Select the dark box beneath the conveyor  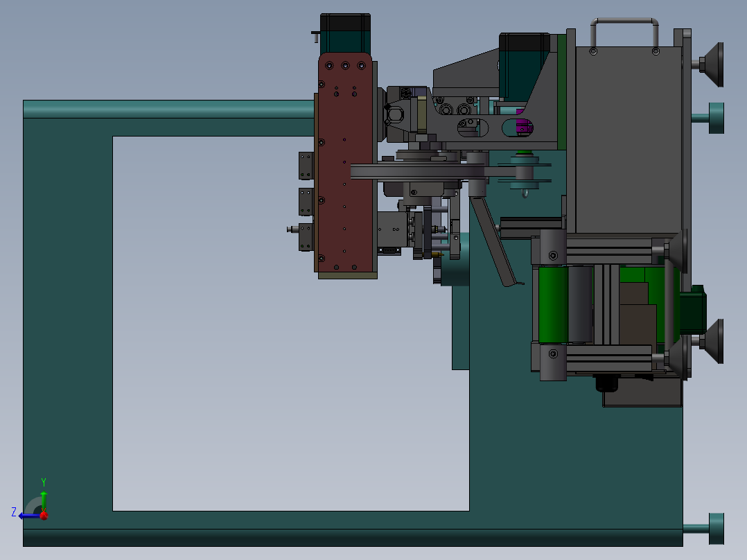642,392
